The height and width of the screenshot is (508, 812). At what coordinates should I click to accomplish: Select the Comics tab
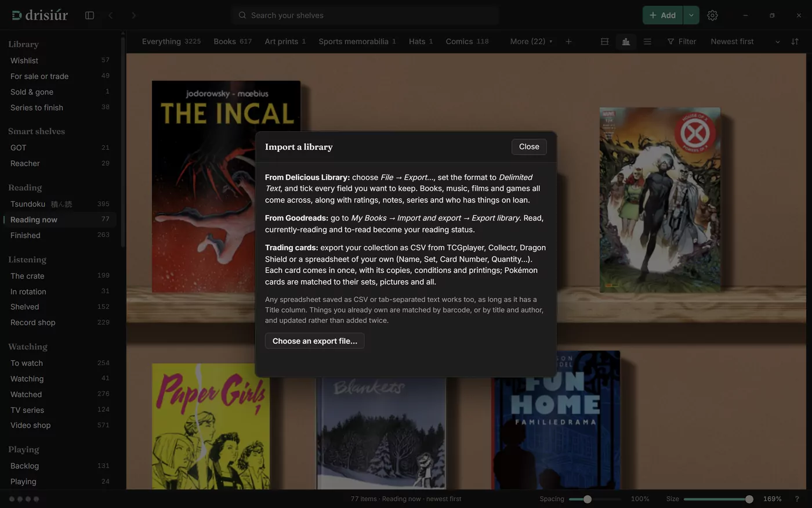(467, 41)
